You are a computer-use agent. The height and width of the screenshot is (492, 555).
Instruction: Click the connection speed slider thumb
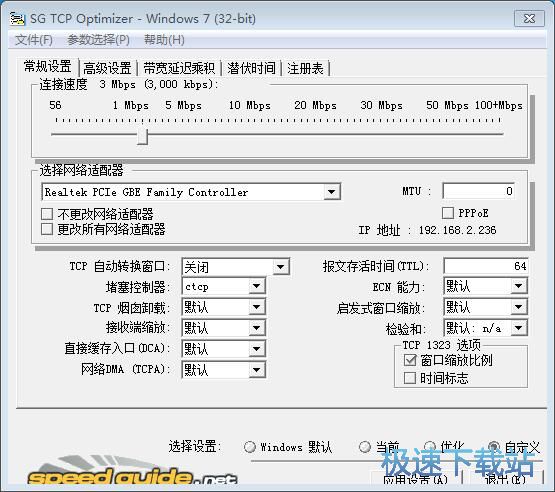pos(143,136)
